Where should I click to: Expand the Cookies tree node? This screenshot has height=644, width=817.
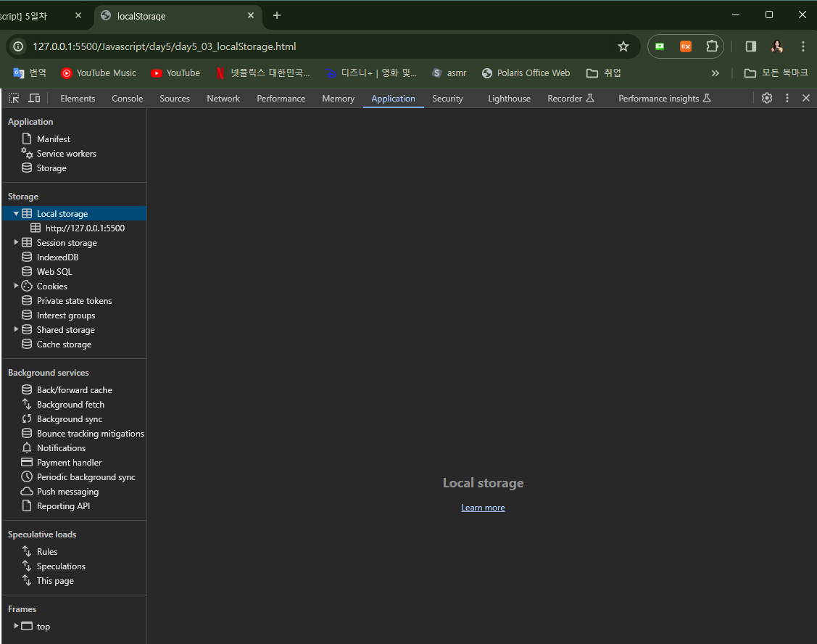tap(16, 286)
